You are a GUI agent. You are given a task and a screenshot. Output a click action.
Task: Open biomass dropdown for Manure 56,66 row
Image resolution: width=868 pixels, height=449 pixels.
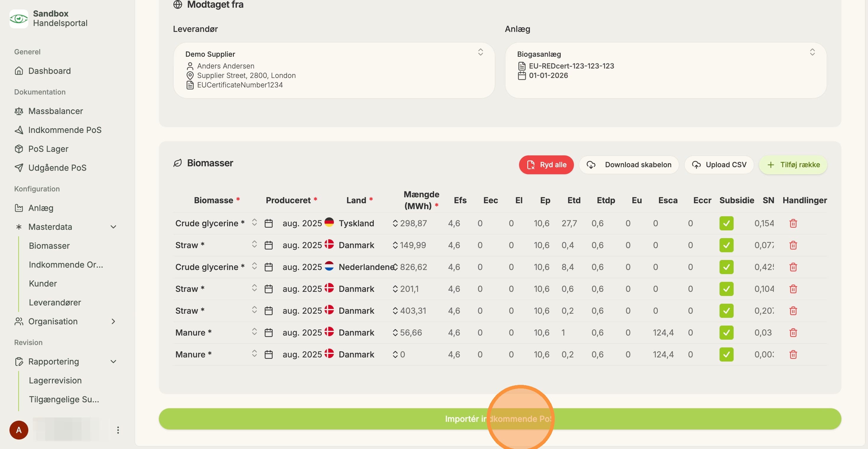click(254, 332)
